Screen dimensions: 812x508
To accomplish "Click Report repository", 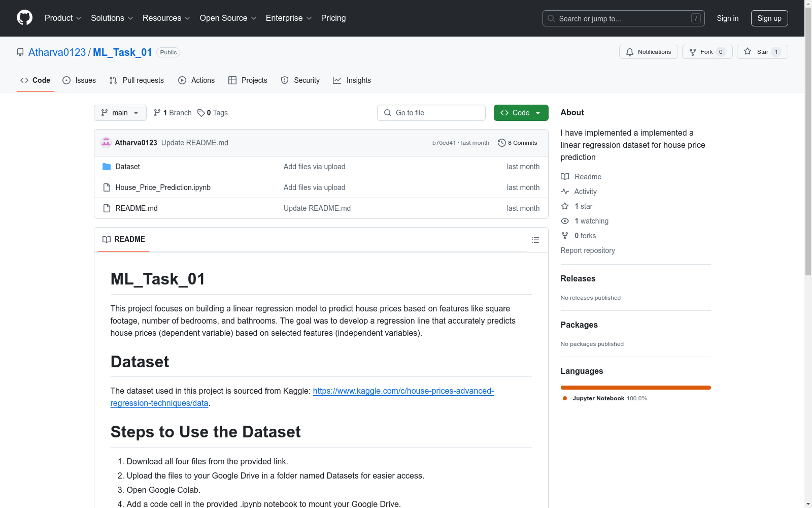I will [x=588, y=250].
